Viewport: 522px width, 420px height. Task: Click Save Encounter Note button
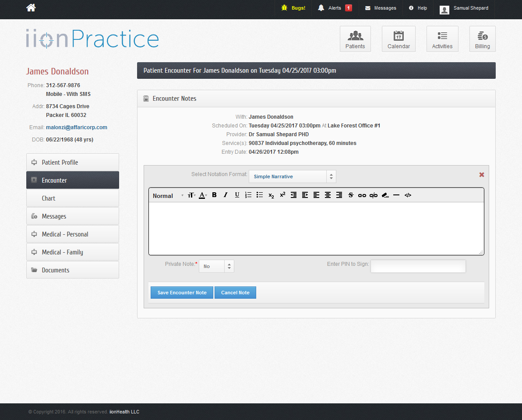[x=182, y=293]
